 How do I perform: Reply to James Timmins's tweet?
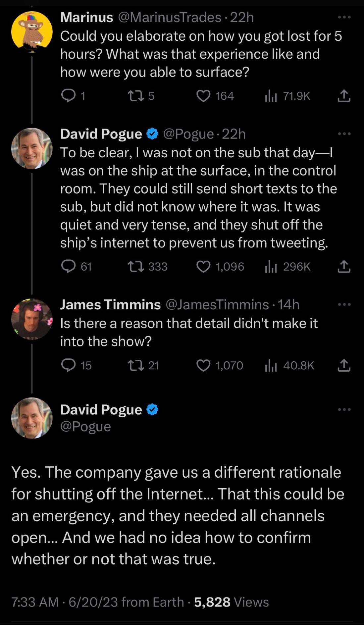click(x=69, y=365)
